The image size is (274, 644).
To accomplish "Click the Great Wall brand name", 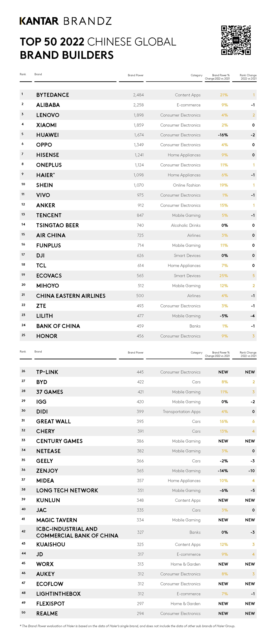I will coord(53,422).
